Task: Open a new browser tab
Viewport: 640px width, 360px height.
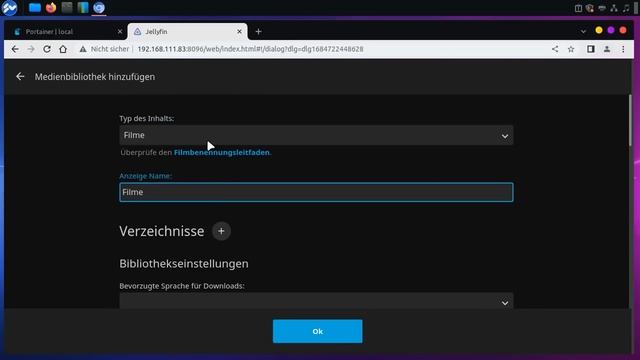Action: (258, 31)
